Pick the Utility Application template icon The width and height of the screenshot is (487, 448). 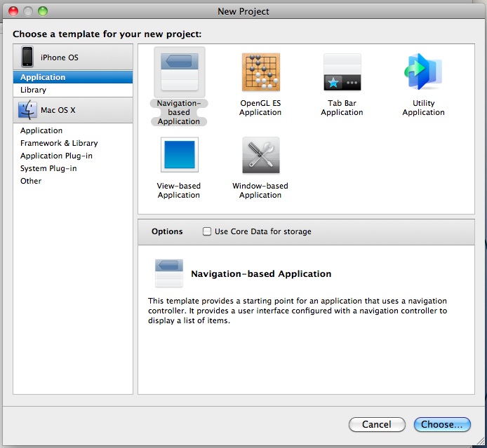[x=423, y=72]
